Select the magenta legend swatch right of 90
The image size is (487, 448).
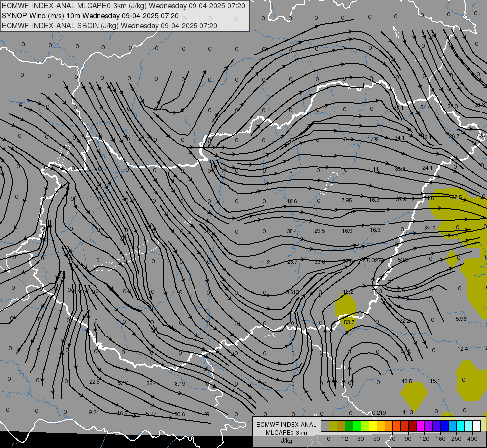click(420, 426)
